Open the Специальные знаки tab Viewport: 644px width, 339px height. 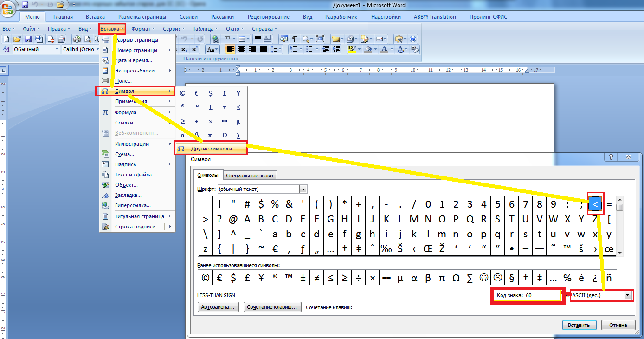point(250,175)
